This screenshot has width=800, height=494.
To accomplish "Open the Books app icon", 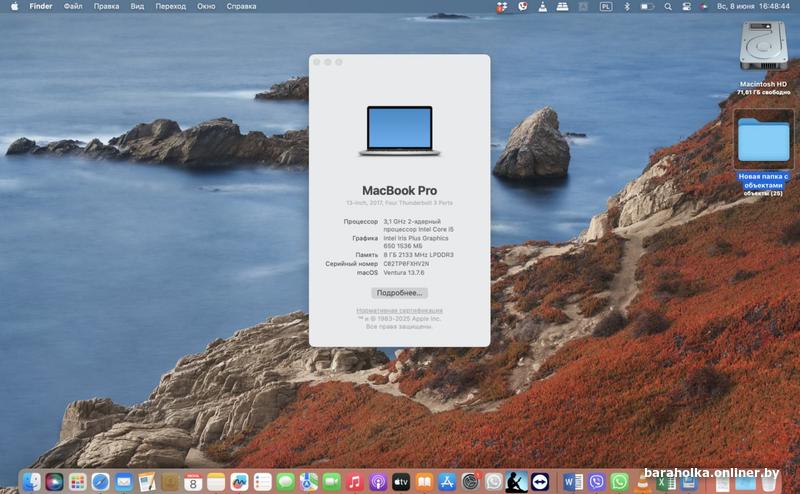I will pos(424,482).
